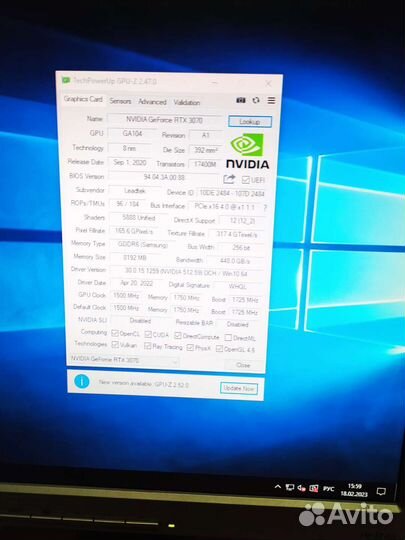Toggle the DirectML checkbox
This screenshot has width=405, height=540.
[x=228, y=338]
